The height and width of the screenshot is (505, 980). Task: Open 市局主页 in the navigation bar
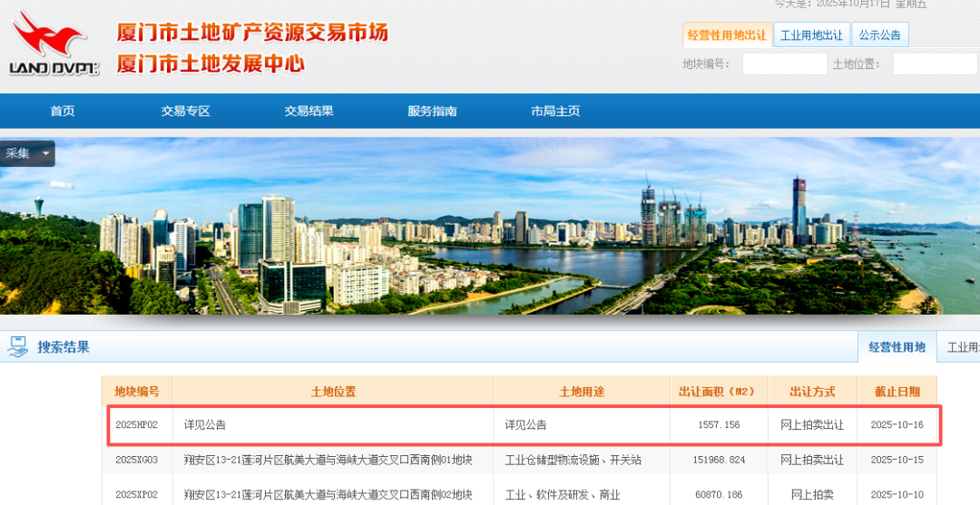554,112
